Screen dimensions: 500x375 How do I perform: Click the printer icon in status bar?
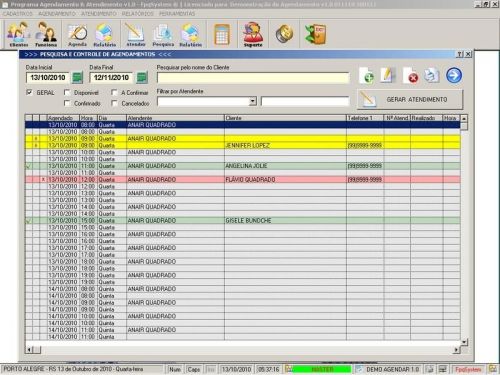coord(430,369)
